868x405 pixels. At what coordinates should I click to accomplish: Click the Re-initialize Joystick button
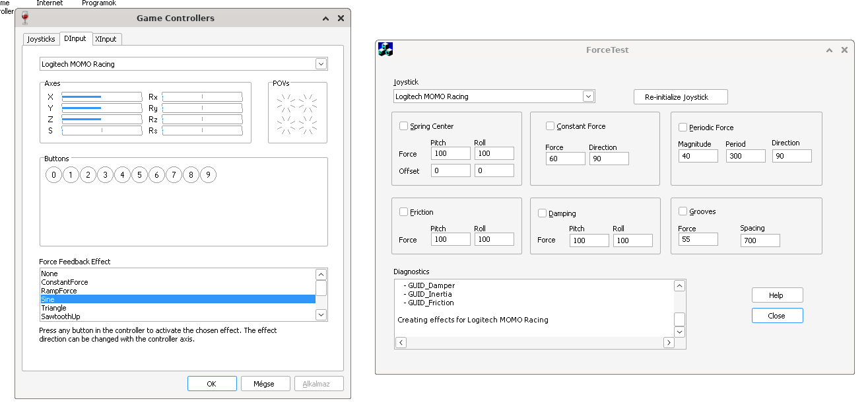[x=681, y=97]
